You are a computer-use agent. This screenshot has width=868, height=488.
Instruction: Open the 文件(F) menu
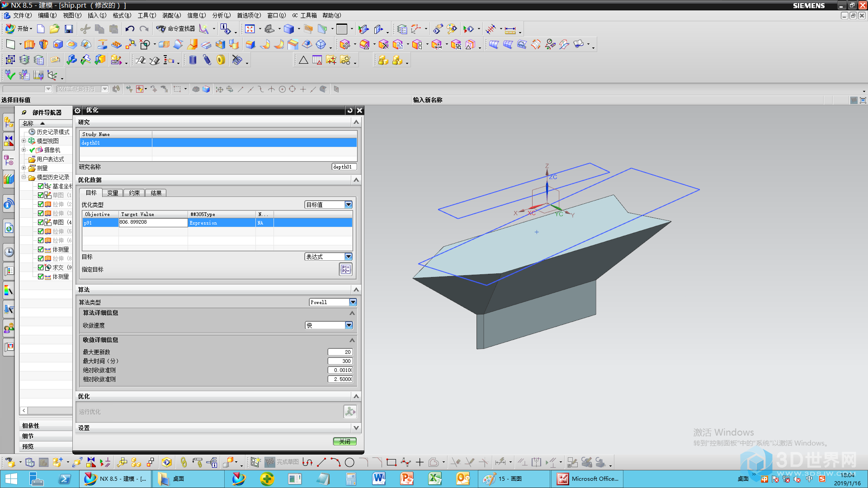(22, 15)
